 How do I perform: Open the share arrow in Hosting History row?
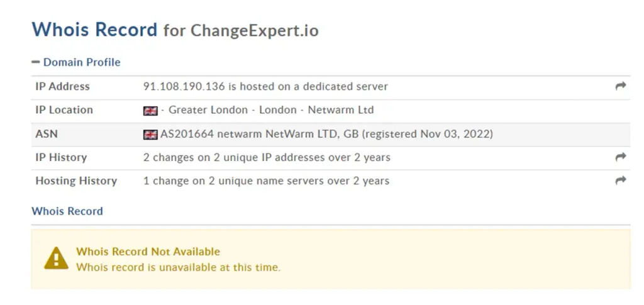(x=621, y=180)
